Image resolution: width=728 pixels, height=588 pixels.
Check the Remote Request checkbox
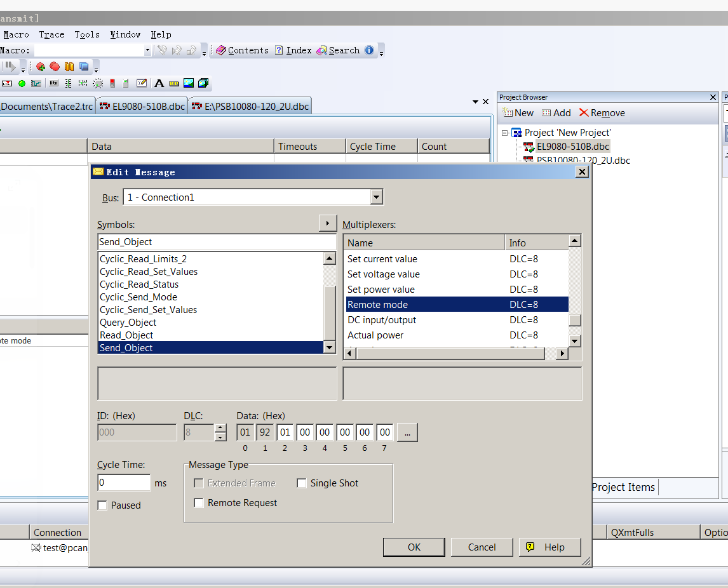pos(199,503)
